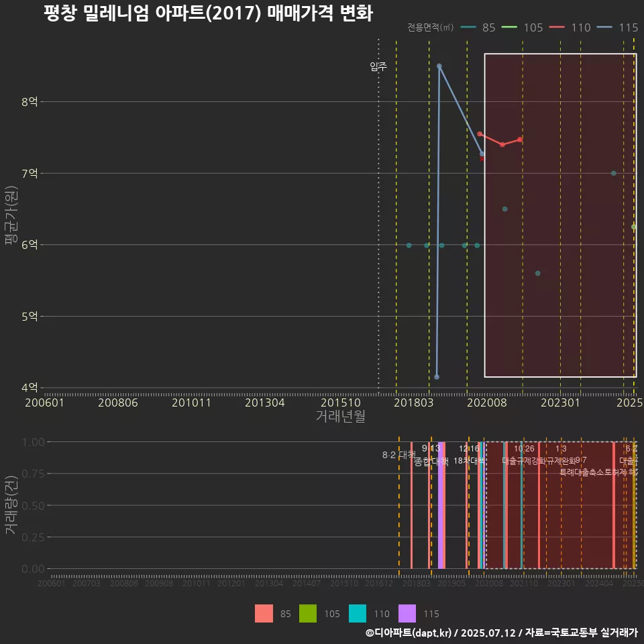This screenshot has height=644, width=644.
Task: Click the '전용면적(㎡)' legend title
Action: pos(430,28)
